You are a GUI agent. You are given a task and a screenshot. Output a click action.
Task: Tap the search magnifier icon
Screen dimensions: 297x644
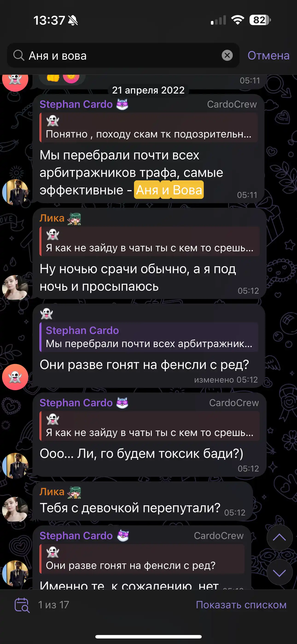[x=19, y=55]
